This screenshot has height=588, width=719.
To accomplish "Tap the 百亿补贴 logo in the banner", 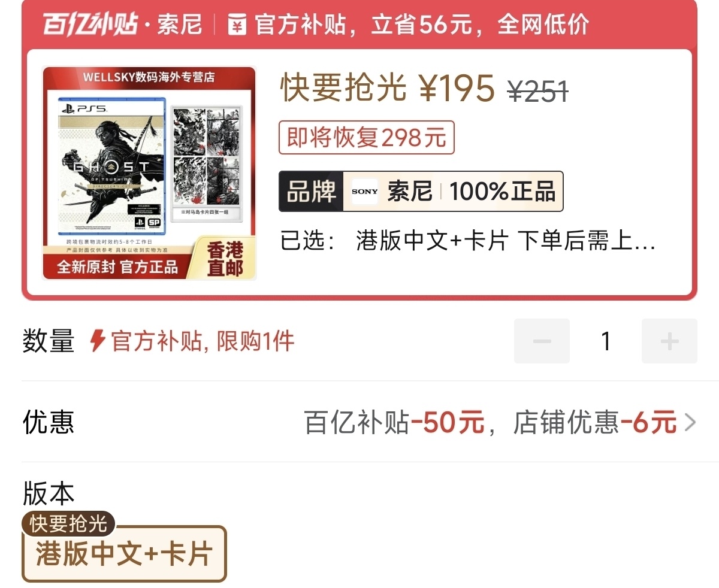I will tap(90, 25).
